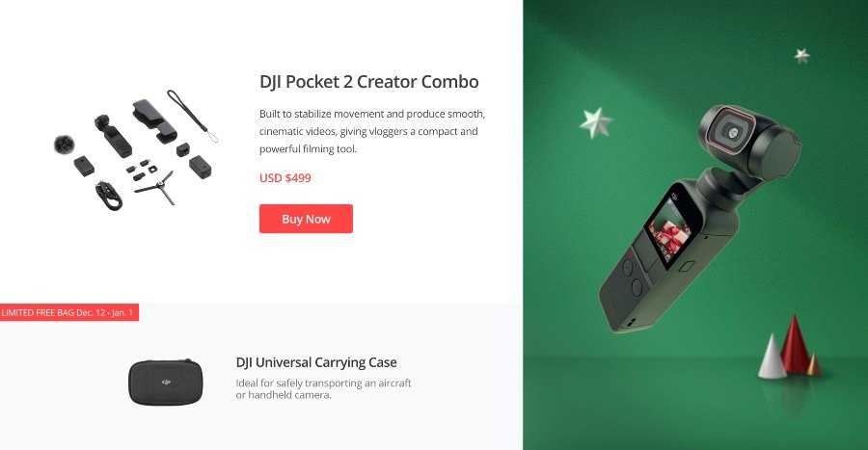Click the small Pocket 2 camera in kit
Screen dimensions: 868x450
tap(113, 136)
